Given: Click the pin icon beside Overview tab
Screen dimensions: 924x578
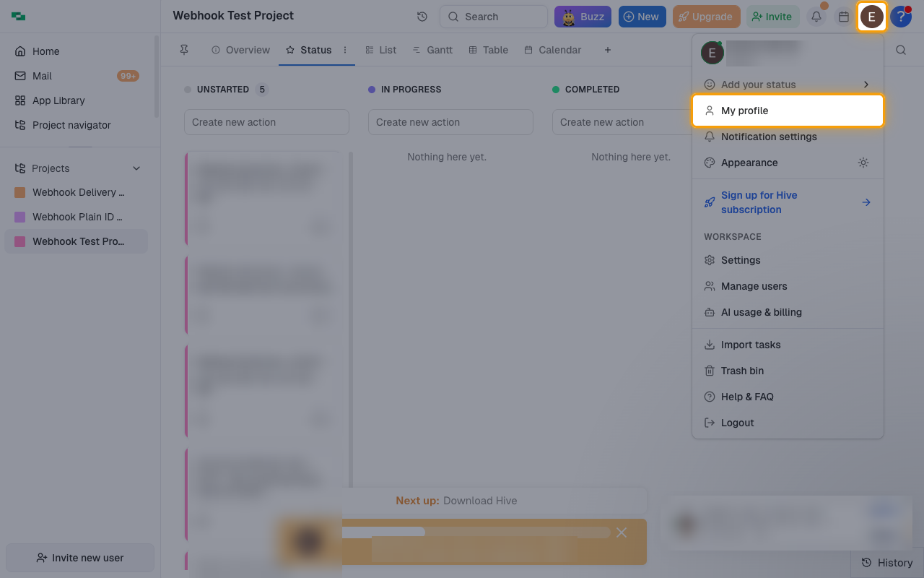Looking at the screenshot, I should [184, 50].
